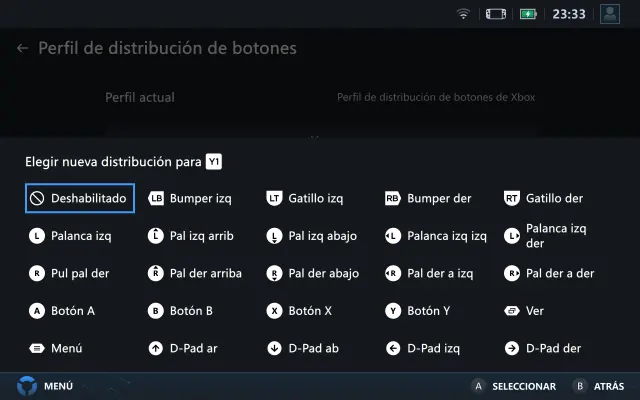
Task: Open the user profile avatar
Action: [x=610, y=14]
